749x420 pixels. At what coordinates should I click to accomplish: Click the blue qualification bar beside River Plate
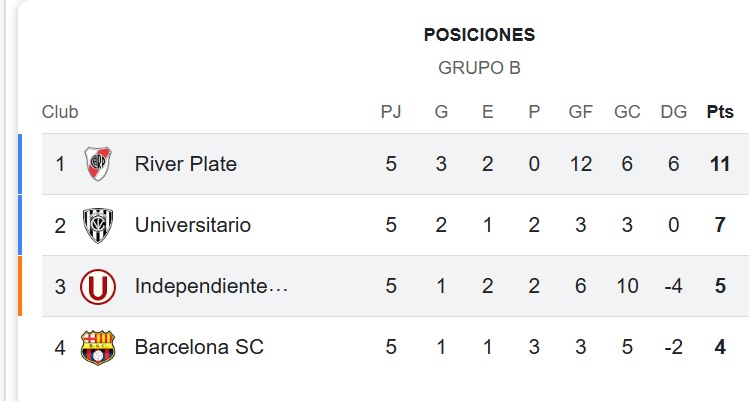pyautogui.click(x=20, y=163)
